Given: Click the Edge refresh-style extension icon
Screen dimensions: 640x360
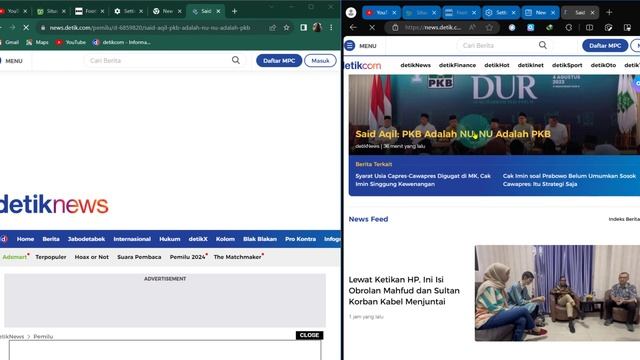Looking at the screenshot, I should pyautogui.click(x=569, y=27).
